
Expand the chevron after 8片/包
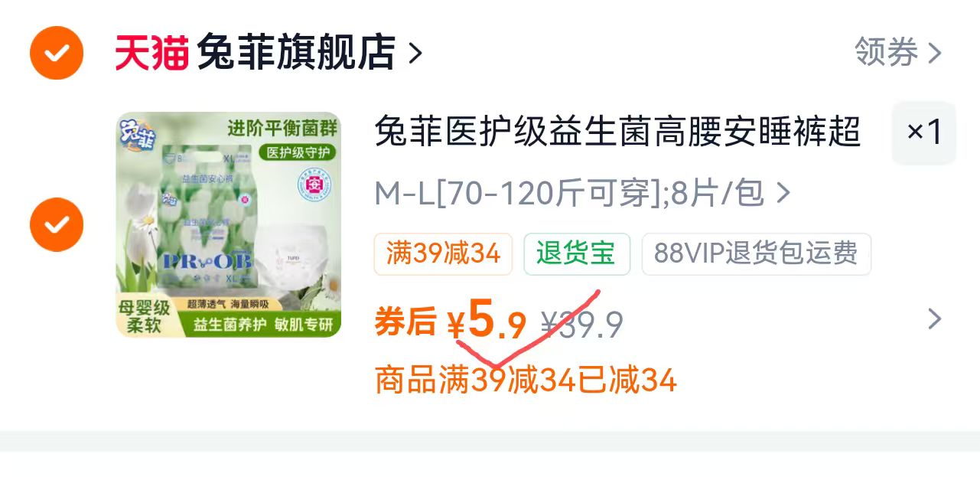click(x=782, y=194)
